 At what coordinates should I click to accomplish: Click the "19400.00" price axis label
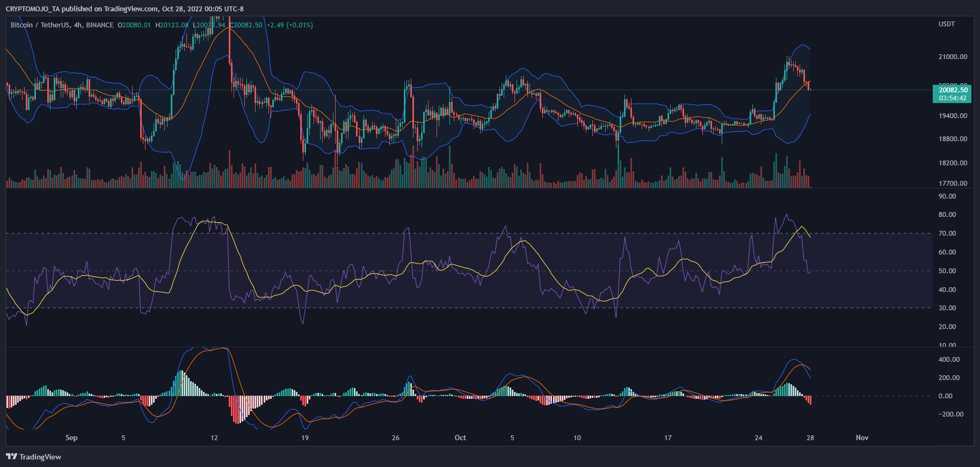(x=953, y=116)
